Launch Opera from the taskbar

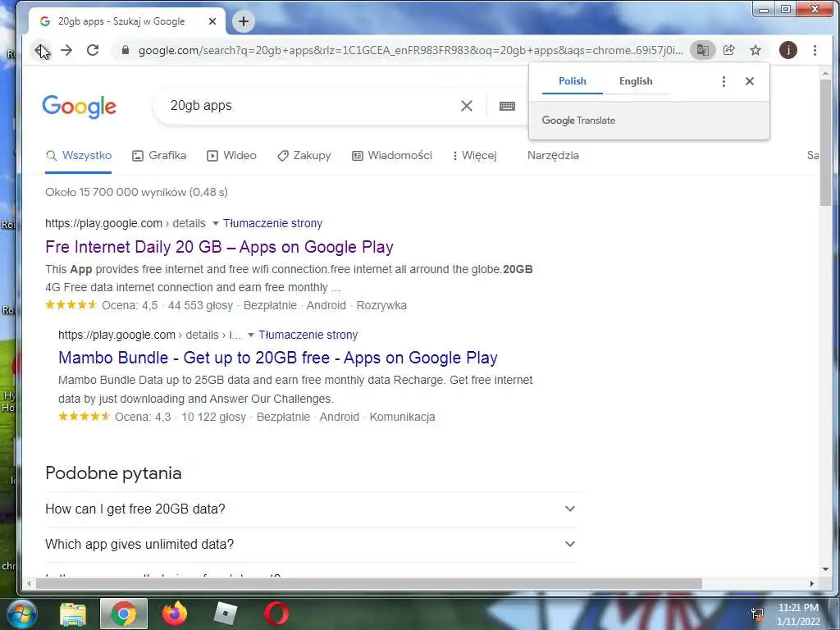tap(276, 614)
